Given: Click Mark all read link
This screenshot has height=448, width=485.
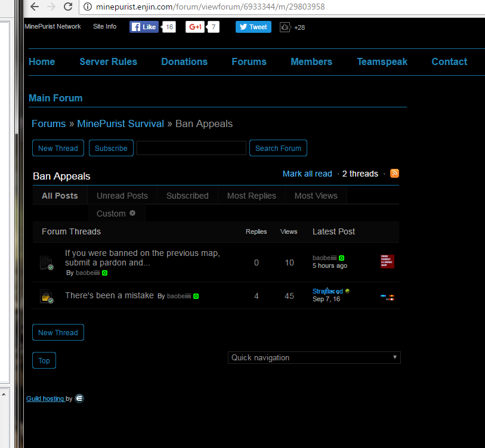Looking at the screenshot, I should pos(307,174).
